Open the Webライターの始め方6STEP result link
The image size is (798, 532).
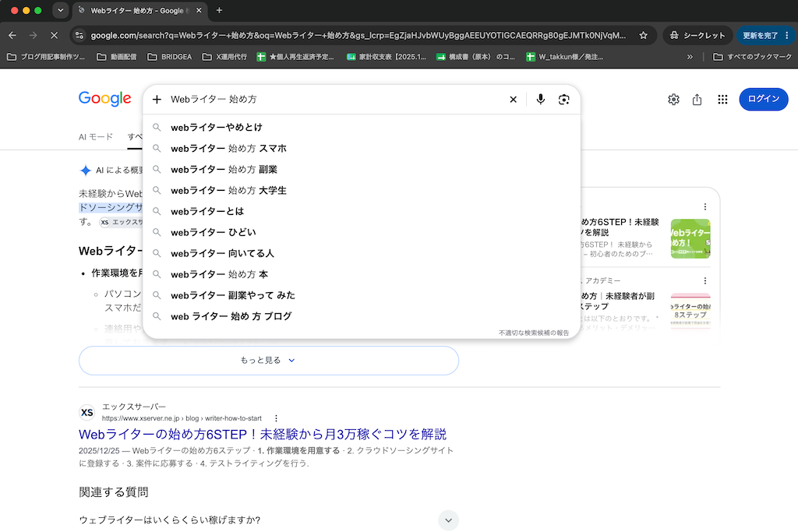click(x=263, y=434)
